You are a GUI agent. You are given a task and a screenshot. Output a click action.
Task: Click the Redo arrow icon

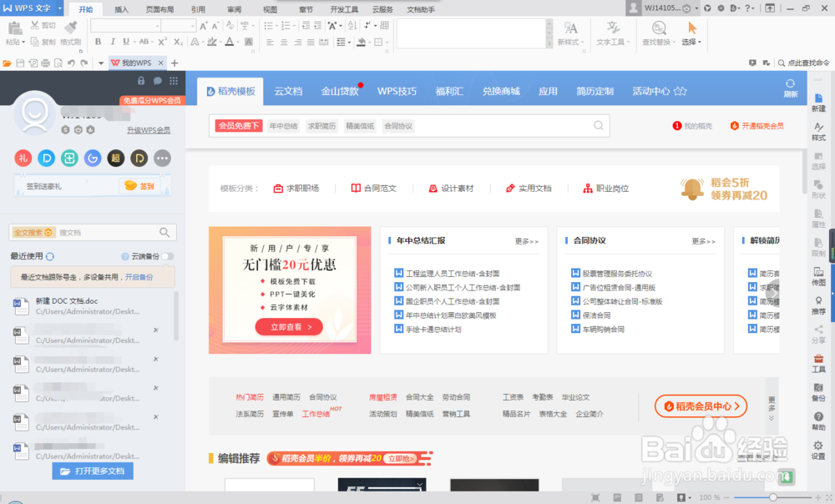click(x=83, y=63)
